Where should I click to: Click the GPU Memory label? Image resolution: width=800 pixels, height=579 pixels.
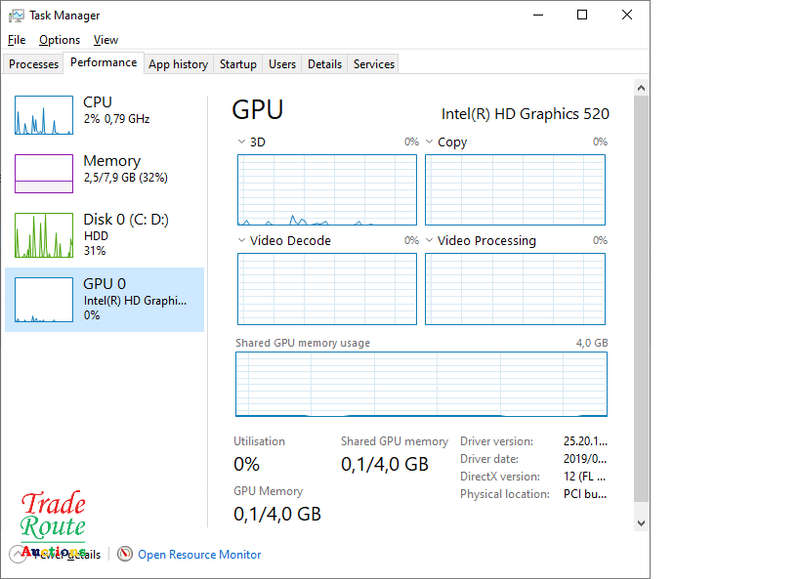268,491
